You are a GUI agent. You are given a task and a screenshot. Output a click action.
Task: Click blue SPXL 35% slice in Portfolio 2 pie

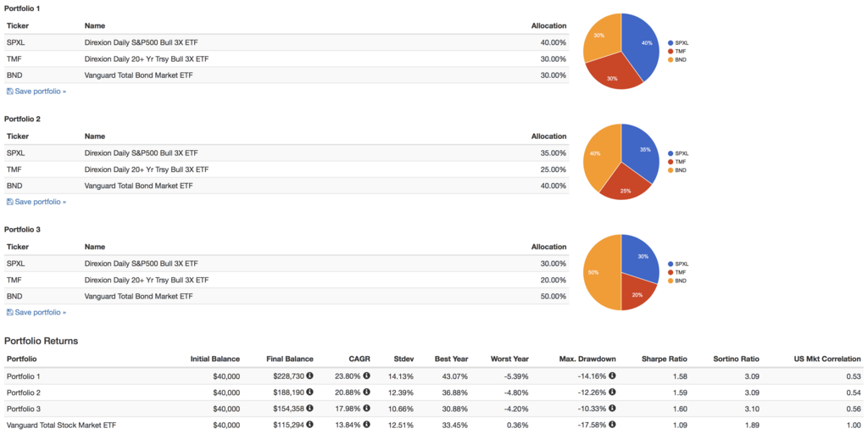click(x=643, y=153)
